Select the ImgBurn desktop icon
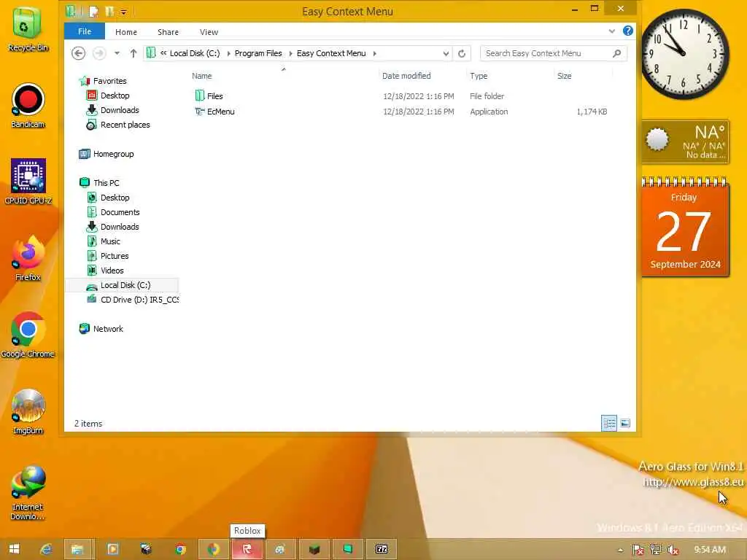Viewport: 747px width, 560px height. [28, 411]
